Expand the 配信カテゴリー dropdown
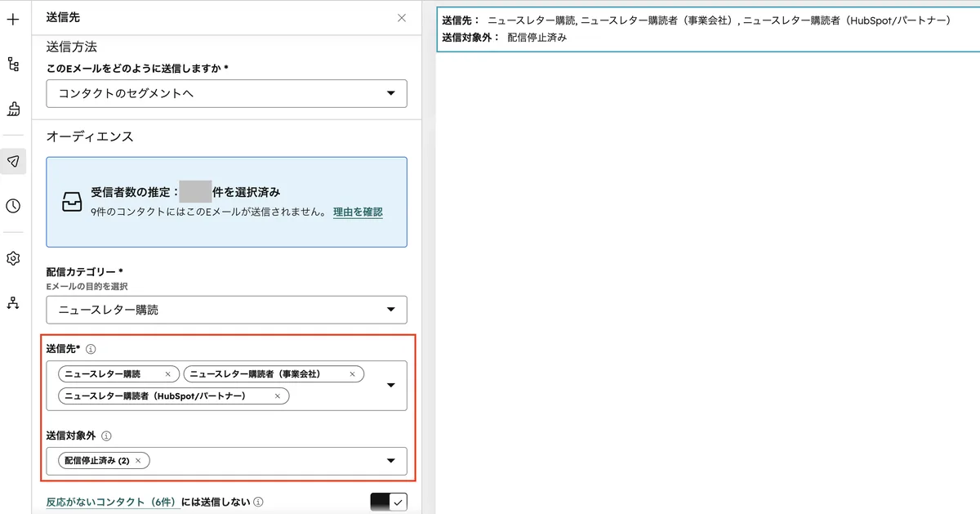This screenshot has height=514, width=980. coord(392,310)
